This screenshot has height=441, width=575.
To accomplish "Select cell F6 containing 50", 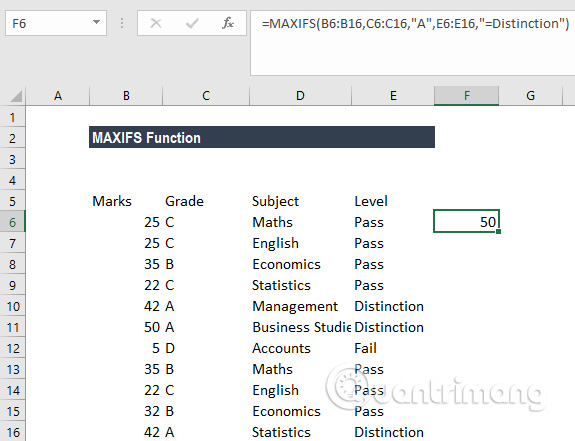I will click(x=466, y=221).
